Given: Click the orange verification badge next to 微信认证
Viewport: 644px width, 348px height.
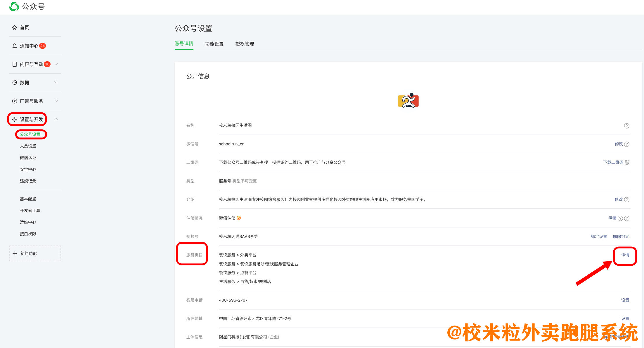Looking at the screenshot, I should 239,218.
